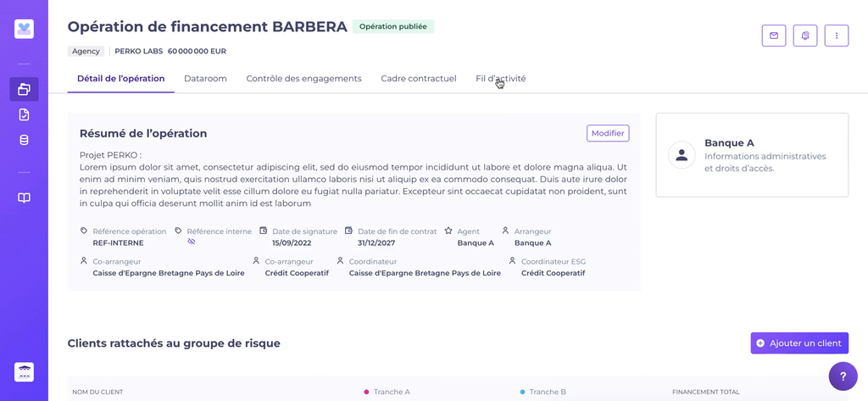
Task: Go to the Cadre contractuel tab
Action: (x=419, y=79)
